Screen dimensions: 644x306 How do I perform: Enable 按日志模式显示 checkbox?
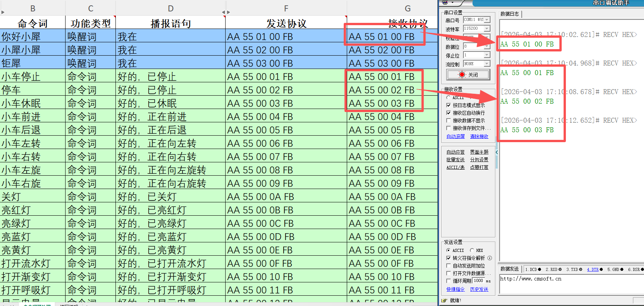point(449,105)
